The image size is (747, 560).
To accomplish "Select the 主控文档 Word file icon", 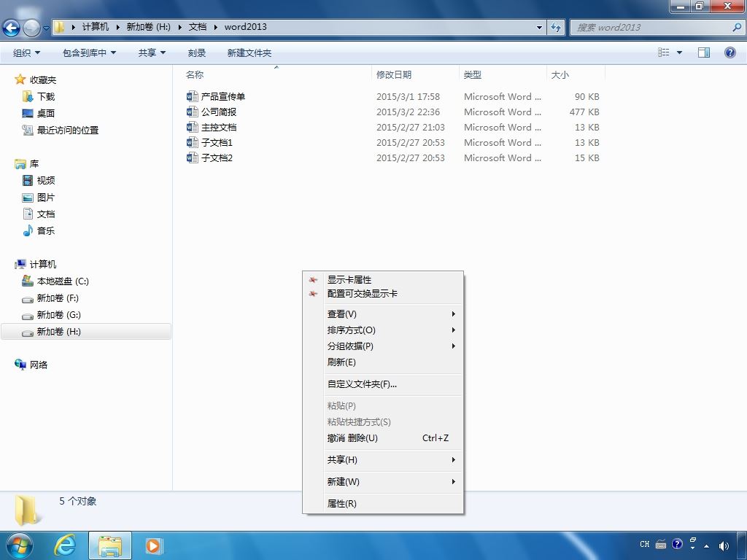I will point(192,127).
